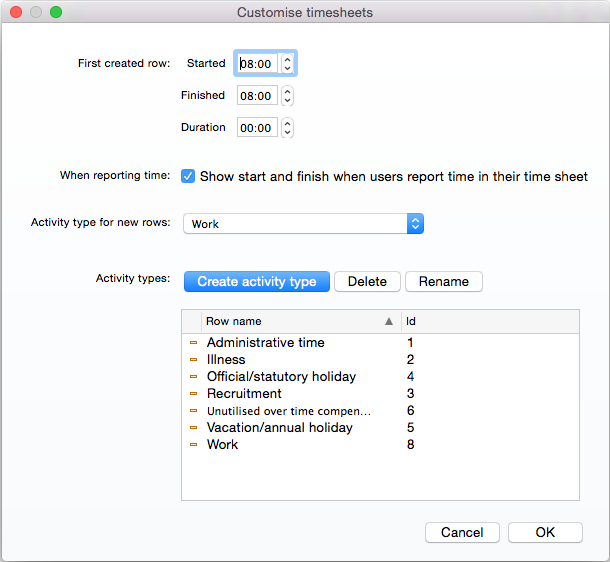Open the Activity type for new rows dropdown
This screenshot has height=562, width=610.
(x=303, y=224)
